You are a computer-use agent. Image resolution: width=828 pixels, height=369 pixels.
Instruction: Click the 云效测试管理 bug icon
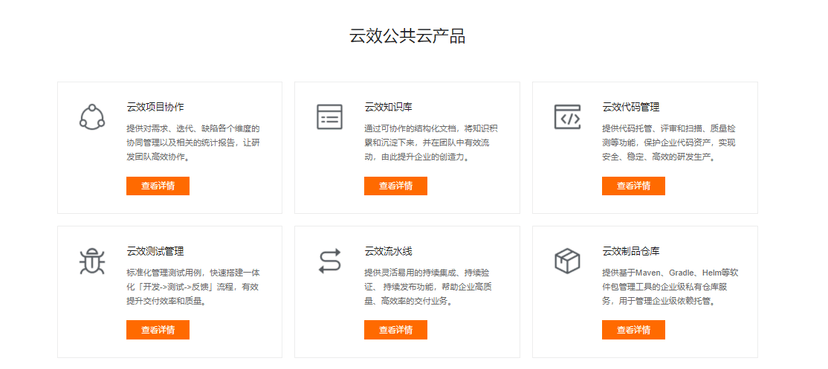click(x=92, y=261)
